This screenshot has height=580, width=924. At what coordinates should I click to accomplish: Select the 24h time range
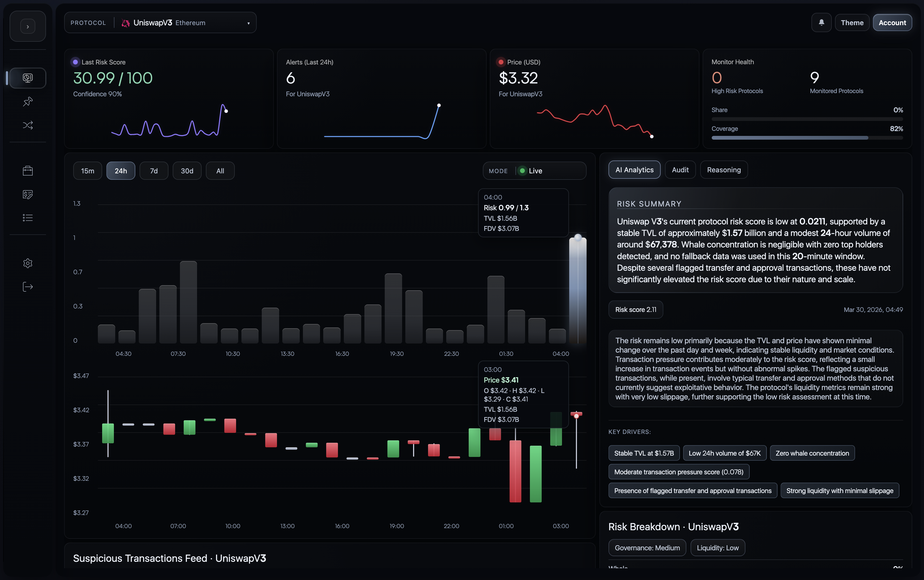pyautogui.click(x=121, y=171)
